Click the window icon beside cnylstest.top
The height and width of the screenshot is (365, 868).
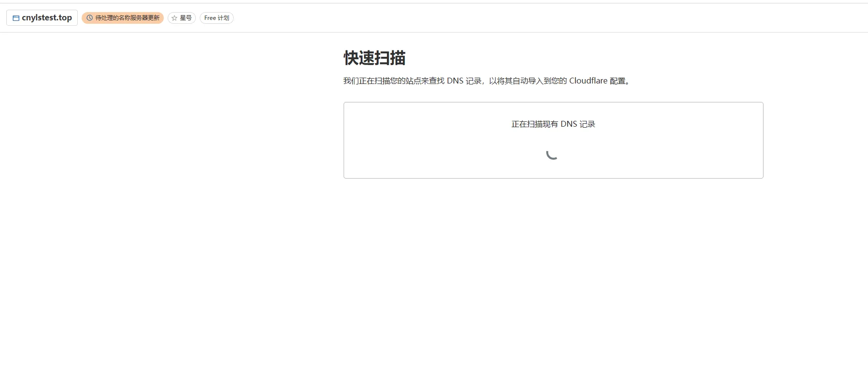coord(16,18)
